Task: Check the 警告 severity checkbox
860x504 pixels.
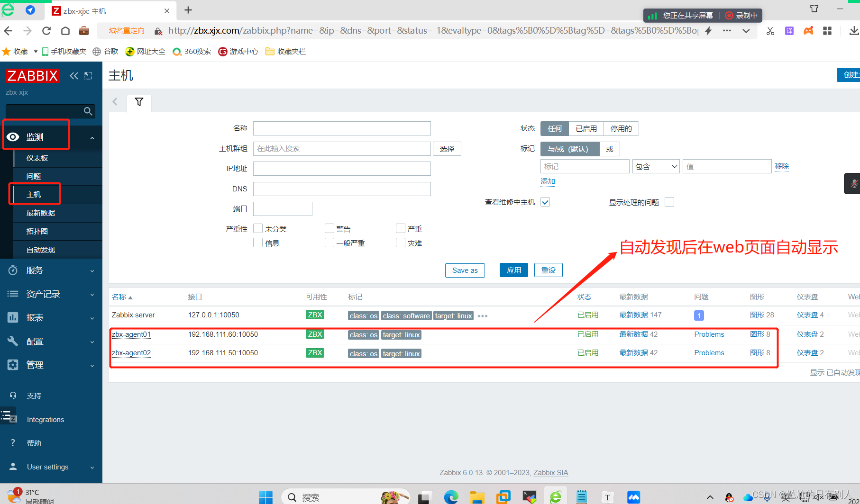Action: coord(329,229)
